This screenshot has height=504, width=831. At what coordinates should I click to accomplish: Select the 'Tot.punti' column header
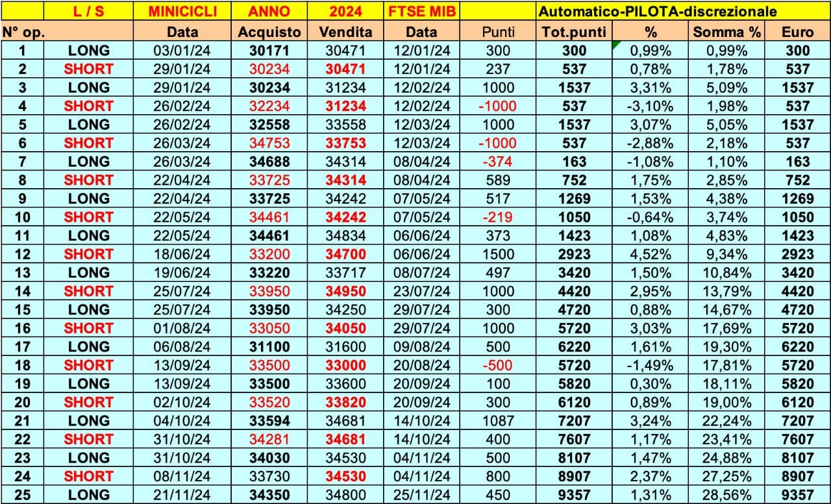point(573,32)
